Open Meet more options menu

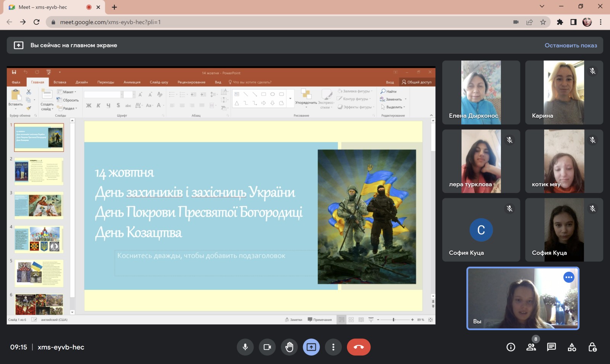click(333, 347)
